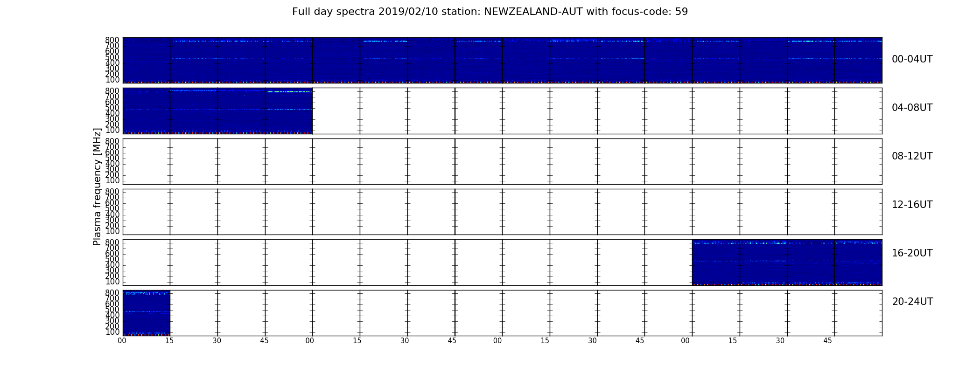Click the "20-24UT" row label
980x373 pixels.
pyautogui.click(x=912, y=302)
